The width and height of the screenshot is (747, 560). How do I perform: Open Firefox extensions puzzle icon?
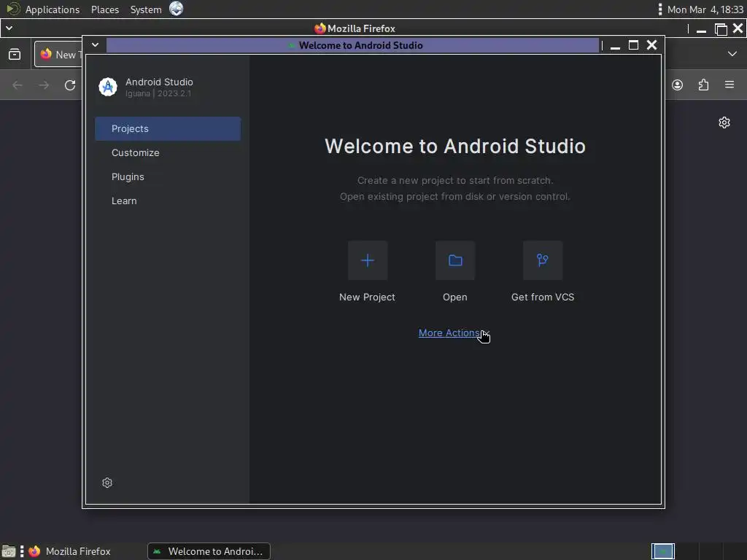coord(703,85)
